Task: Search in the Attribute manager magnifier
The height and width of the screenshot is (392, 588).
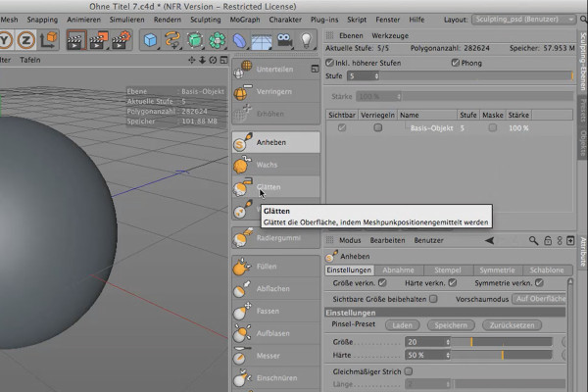Action: tap(533, 240)
